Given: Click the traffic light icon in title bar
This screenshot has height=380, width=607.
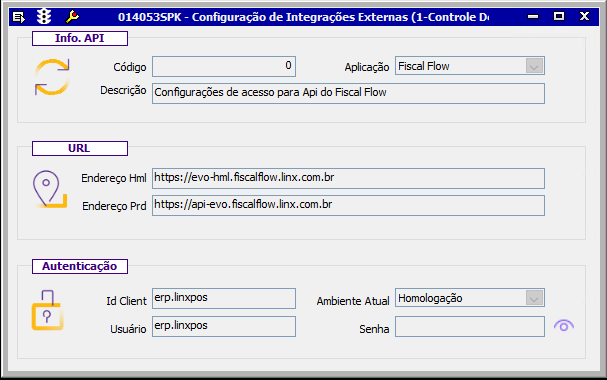Looking at the screenshot, I should (x=44, y=17).
